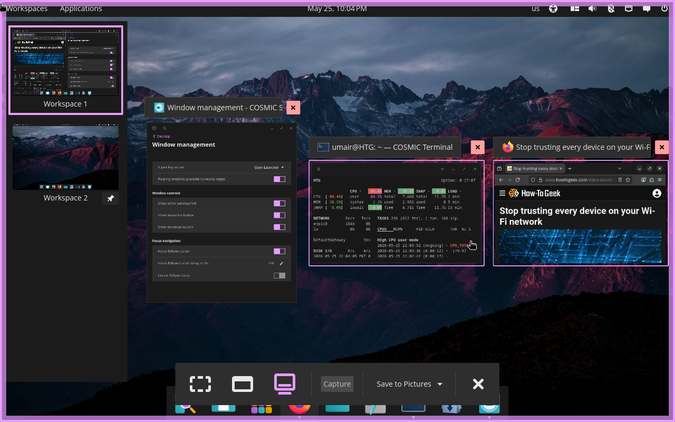Toggle Settings sidebar navigation icon
675x422 pixels.
pyautogui.click(x=154, y=128)
